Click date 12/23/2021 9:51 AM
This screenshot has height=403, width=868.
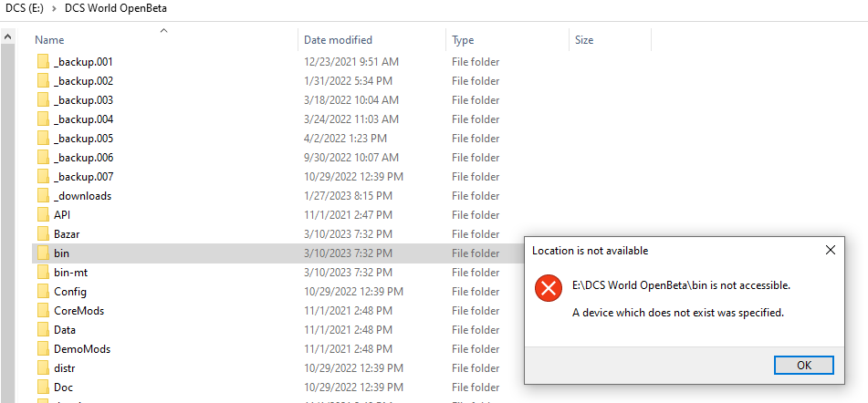pyautogui.click(x=351, y=62)
